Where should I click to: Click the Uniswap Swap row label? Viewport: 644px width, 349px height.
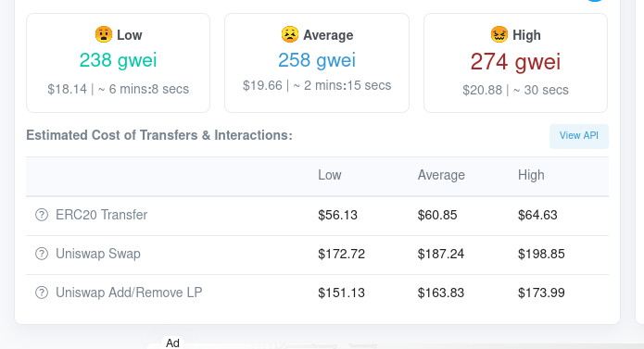98,254
